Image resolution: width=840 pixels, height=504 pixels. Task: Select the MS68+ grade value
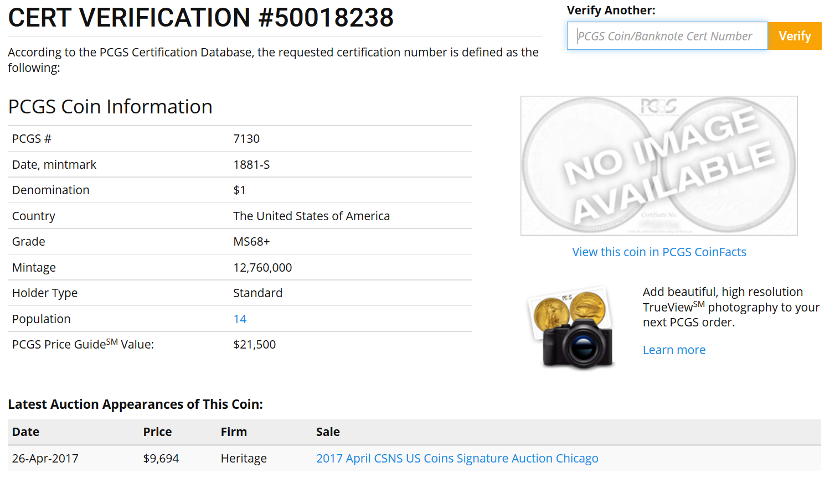pos(251,241)
